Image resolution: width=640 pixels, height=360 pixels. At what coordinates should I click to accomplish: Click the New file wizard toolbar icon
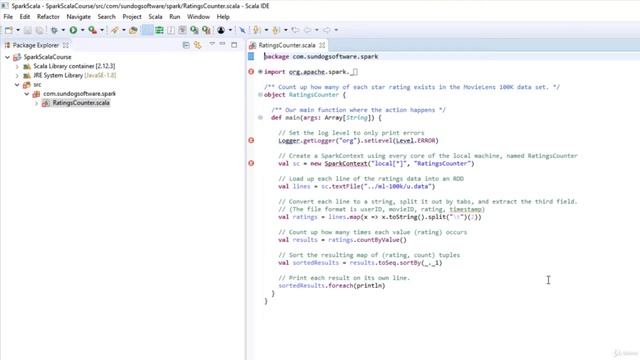(9, 30)
